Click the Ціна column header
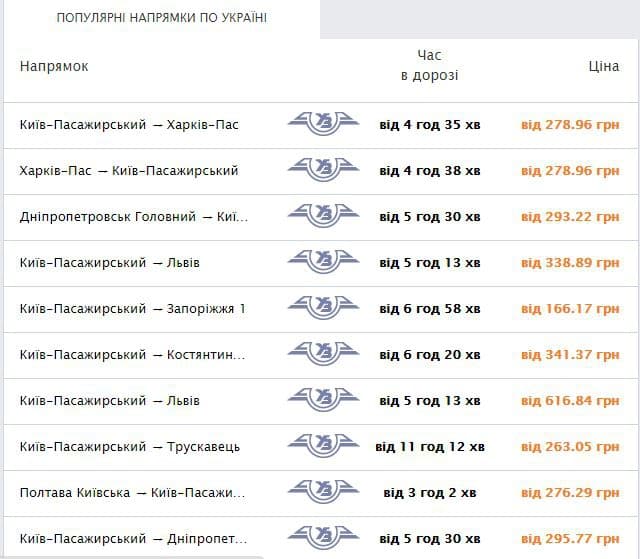 point(603,66)
